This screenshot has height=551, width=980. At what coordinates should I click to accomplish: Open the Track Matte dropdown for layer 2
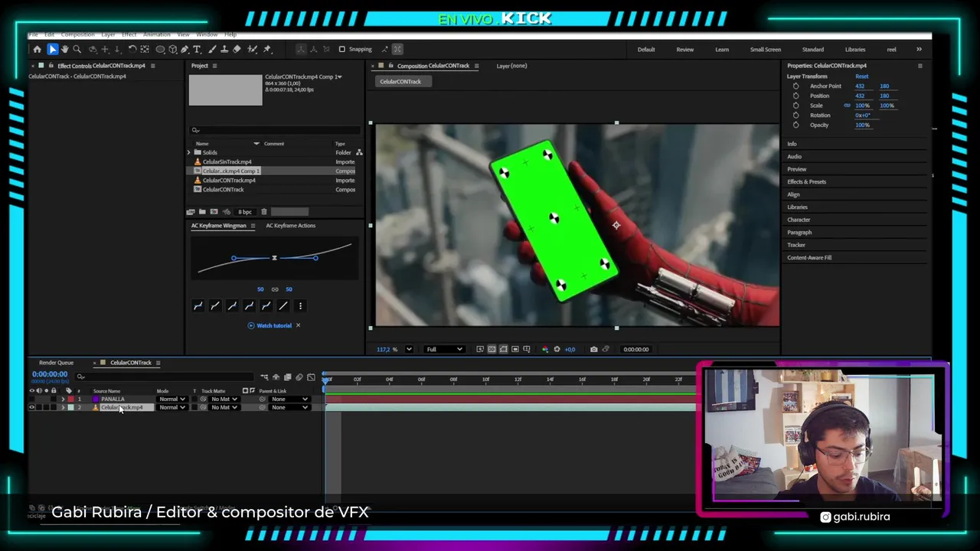pyautogui.click(x=224, y=407)
